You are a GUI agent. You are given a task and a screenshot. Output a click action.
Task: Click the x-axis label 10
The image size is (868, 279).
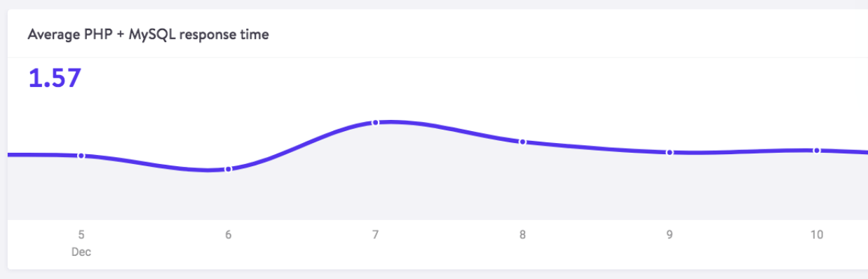click(x=817, y=236)
